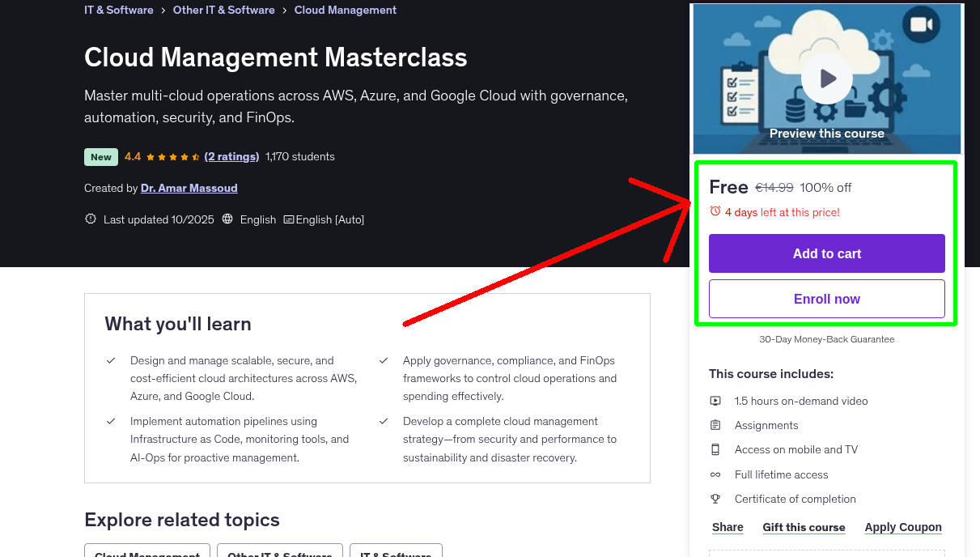Open Gift this course

click(x=804, y=527)
